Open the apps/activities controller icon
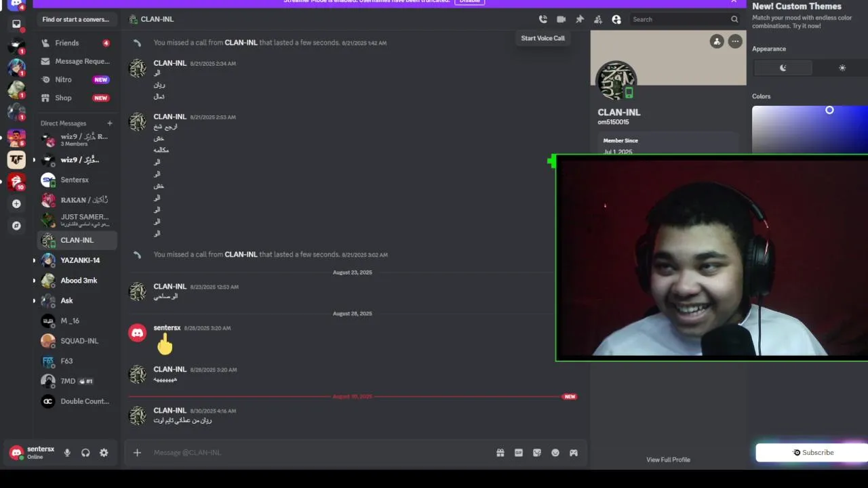868x488 pixels. point(573,453)
